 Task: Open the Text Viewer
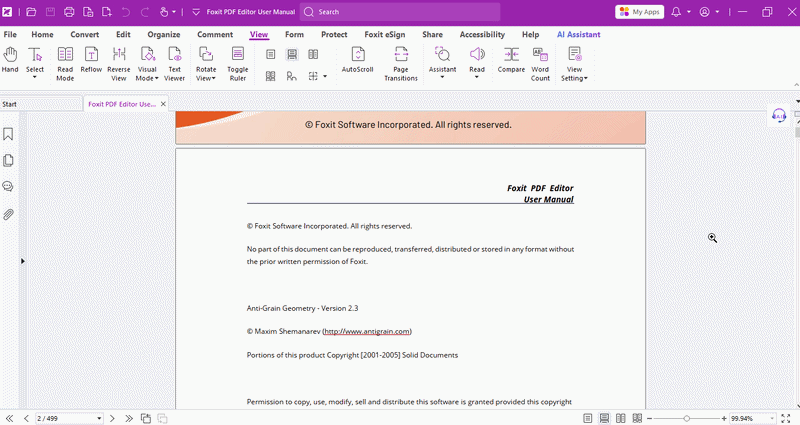point(174,64)
